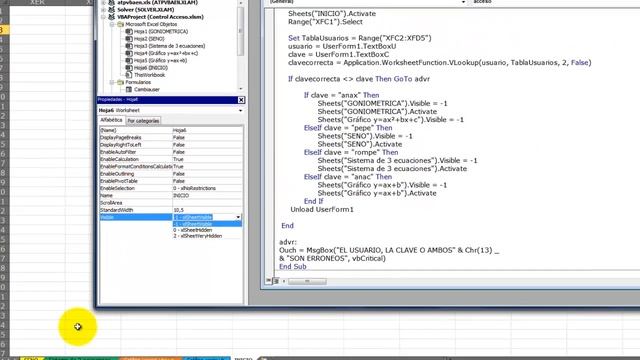The width and height of the screenshot is (640, 360).
Task: Click the clavecorrecta VLookup code line
Action: coord(440,62)
